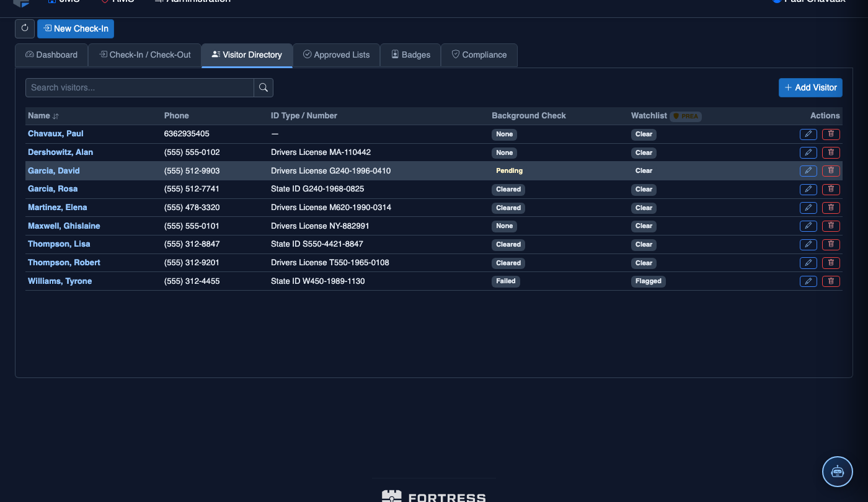Switch to the Dashboard tab
Screen dimensions: 868x502
(x=51, y=55)
